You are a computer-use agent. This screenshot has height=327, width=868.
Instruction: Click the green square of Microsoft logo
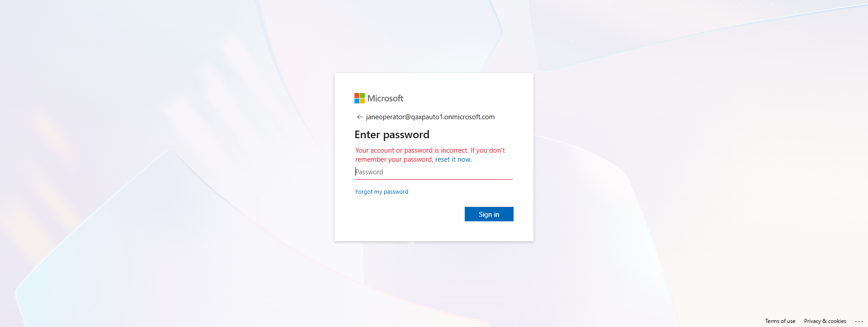[362, 96]
